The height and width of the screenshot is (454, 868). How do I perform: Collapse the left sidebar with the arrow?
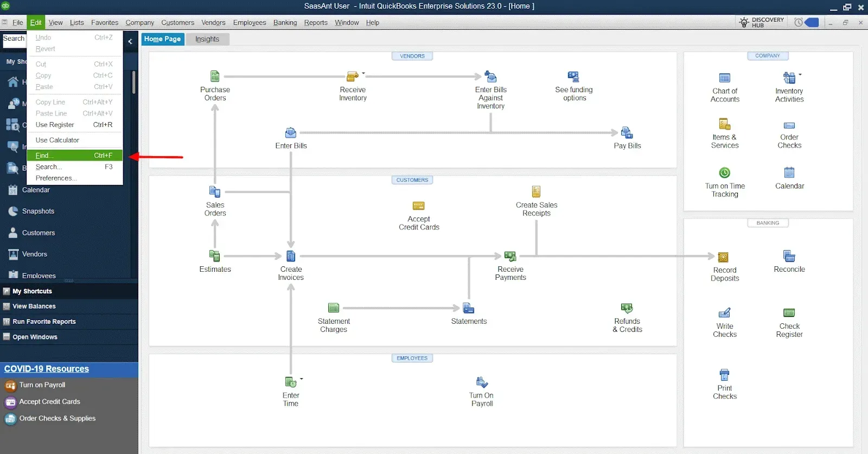[130, 41]
